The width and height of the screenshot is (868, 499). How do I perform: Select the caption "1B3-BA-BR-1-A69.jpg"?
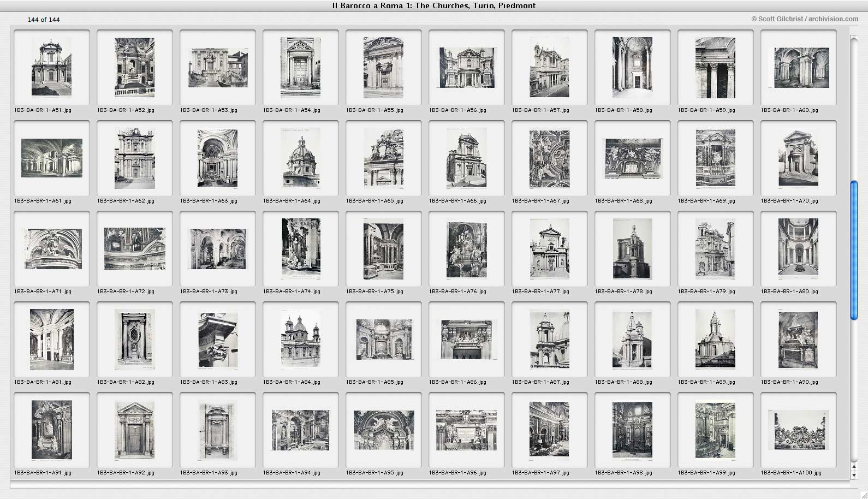click(x=706, y=201)
